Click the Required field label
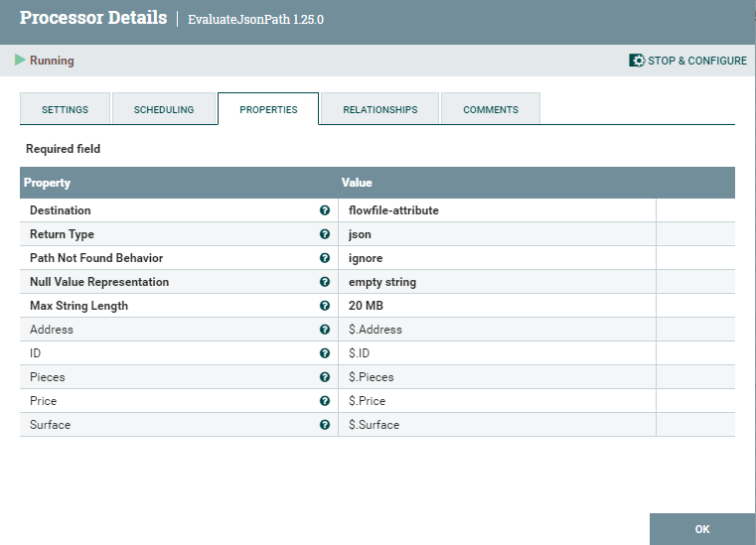 (x=64, y=149)
